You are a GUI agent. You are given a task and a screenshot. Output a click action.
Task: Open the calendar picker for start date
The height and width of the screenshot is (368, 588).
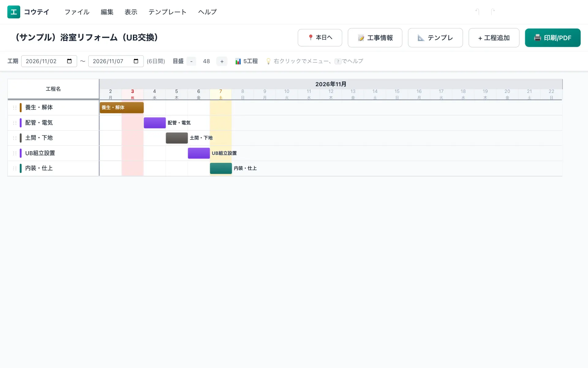coord(70,61)
